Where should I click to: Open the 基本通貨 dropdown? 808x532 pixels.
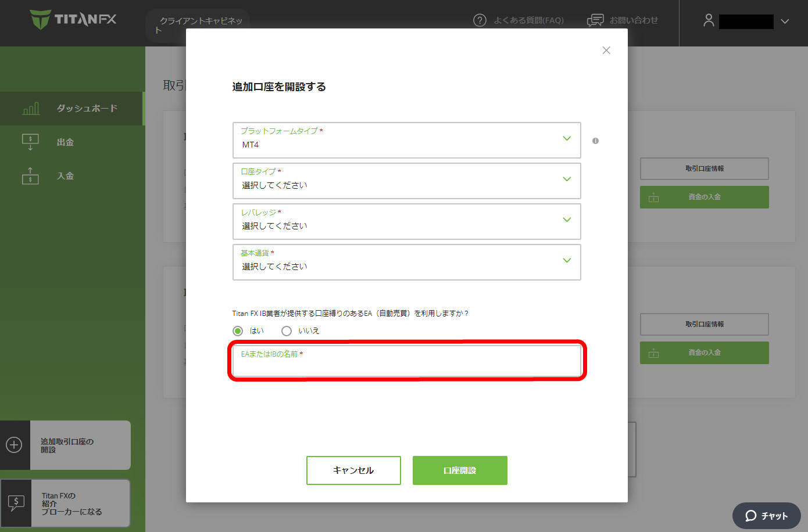coord(407,262)
